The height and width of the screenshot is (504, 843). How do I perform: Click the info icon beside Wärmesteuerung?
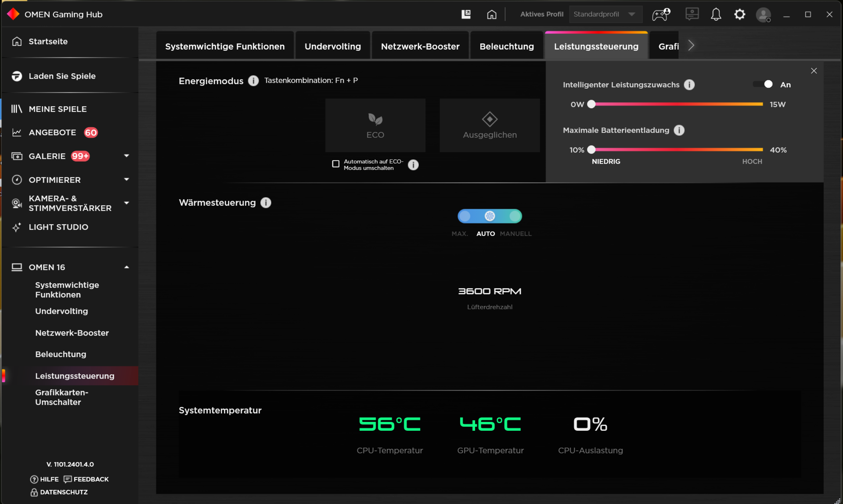(x=266, y=203)
